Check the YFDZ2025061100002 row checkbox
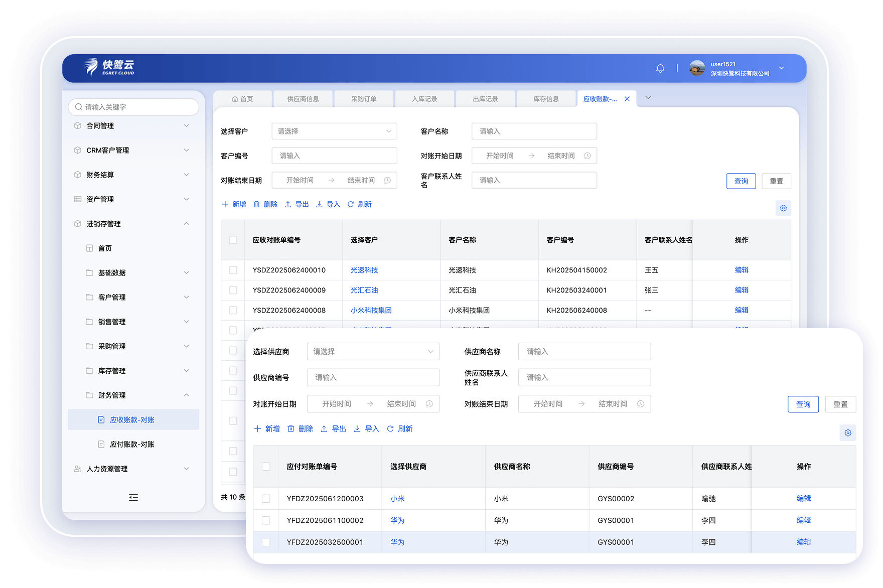The image size is (883, 588). tap(266, 520)
